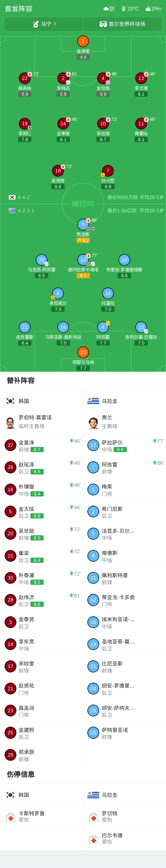Tap the cloudy weather icon
The width and height of the screenshot is (166, 868).
(106, 9)
